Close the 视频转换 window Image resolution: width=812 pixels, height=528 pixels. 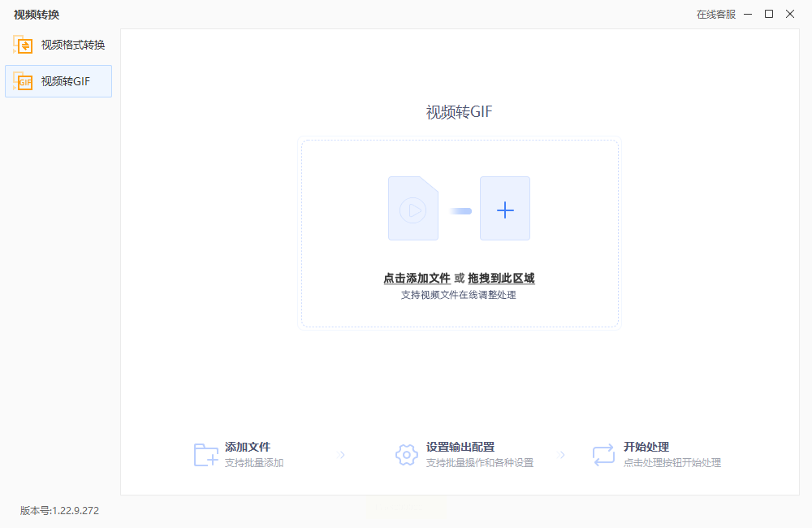click(x=790, y=14)
